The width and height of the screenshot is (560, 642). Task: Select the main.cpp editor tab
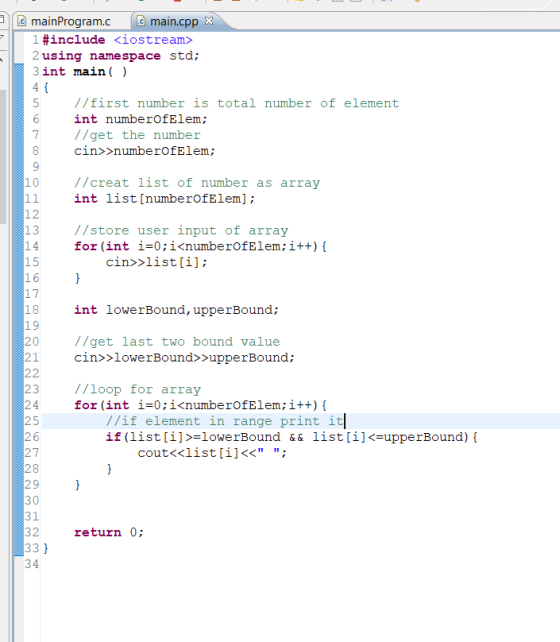click(174, 21)
